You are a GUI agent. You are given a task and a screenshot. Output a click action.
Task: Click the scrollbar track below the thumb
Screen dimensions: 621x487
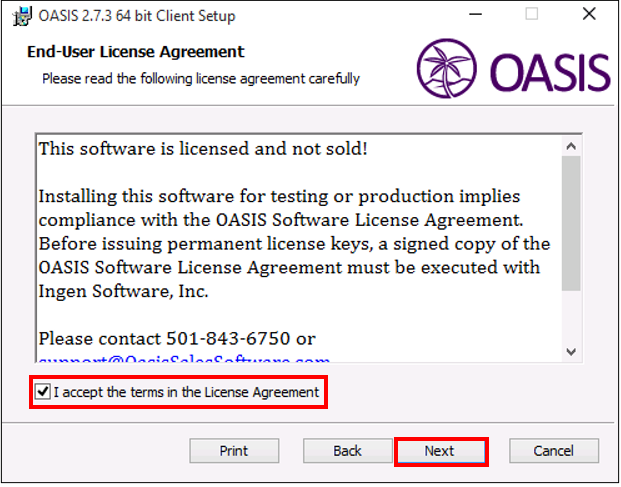click(571, 316)
